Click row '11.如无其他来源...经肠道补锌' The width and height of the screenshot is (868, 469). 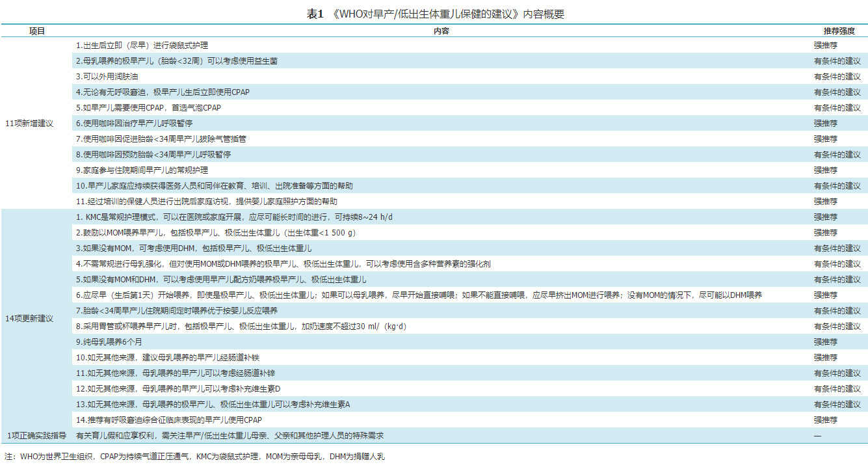click(176, 373)
